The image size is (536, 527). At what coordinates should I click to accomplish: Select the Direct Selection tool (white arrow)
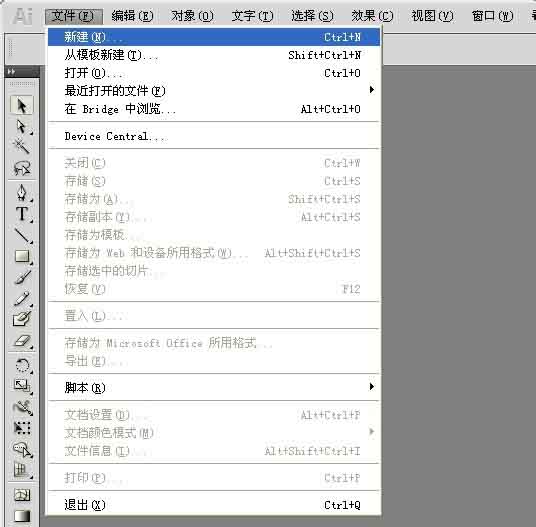(22, 126)
